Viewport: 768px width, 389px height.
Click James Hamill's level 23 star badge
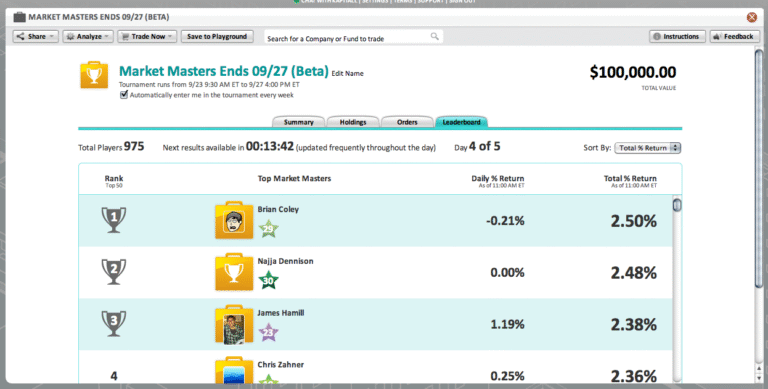(268, 333)
